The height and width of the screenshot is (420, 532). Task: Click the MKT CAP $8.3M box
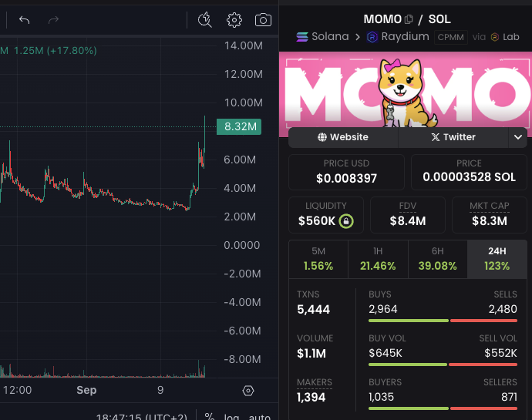tap(490, 215)
